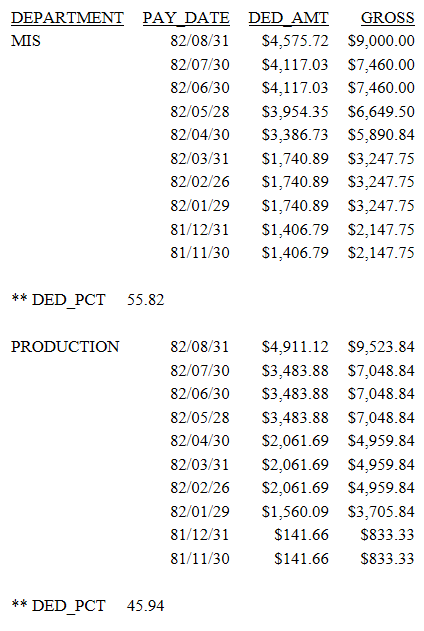The image size is (424, 631).
Task: Click MIS gross amount $9,000.00
Action: [x=381, y=41]
